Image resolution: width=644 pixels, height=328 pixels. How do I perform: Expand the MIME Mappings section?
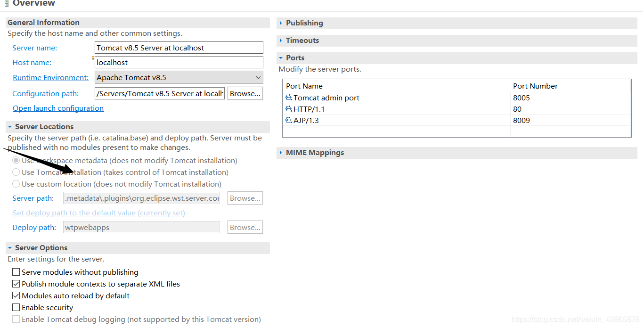[x=281, y=152]
